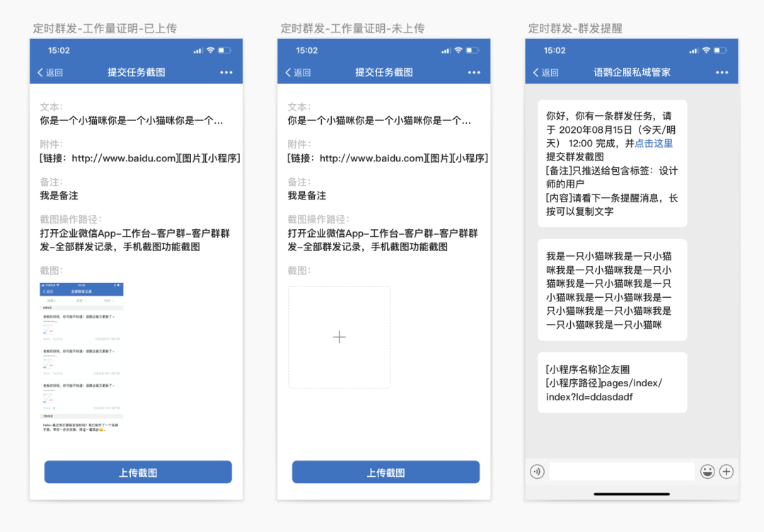The width and height of the screenshot is (764, 532).
Task: Select the 我是一只小猫咪 message bubble
Action: point(612,290)
